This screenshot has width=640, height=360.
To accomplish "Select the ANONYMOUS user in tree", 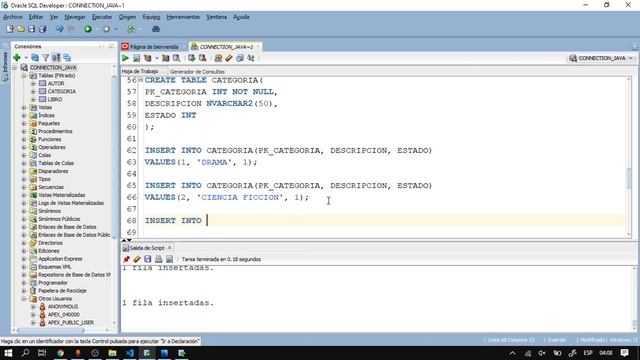I will pyautogui.click(x=62, y=307).
